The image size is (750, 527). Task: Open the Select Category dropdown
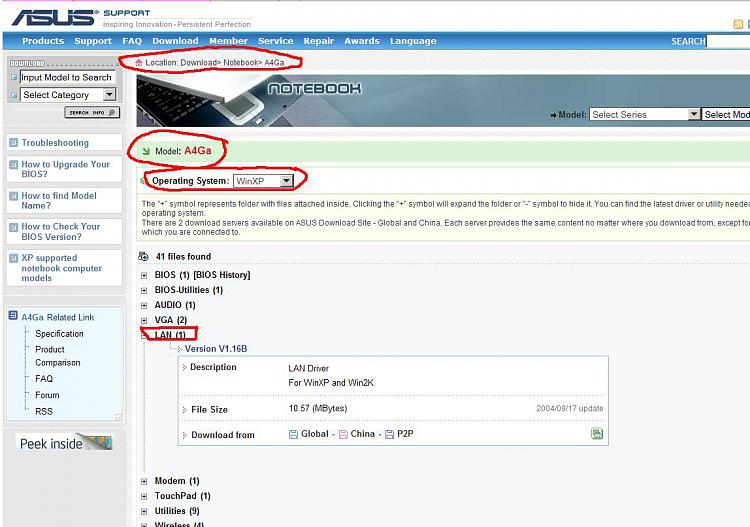coord(68,95)
